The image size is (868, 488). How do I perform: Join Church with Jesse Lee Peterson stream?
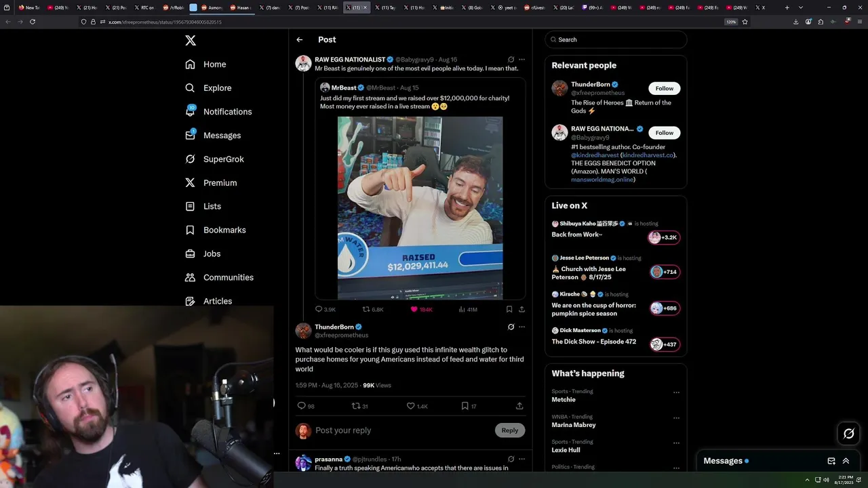616,268
